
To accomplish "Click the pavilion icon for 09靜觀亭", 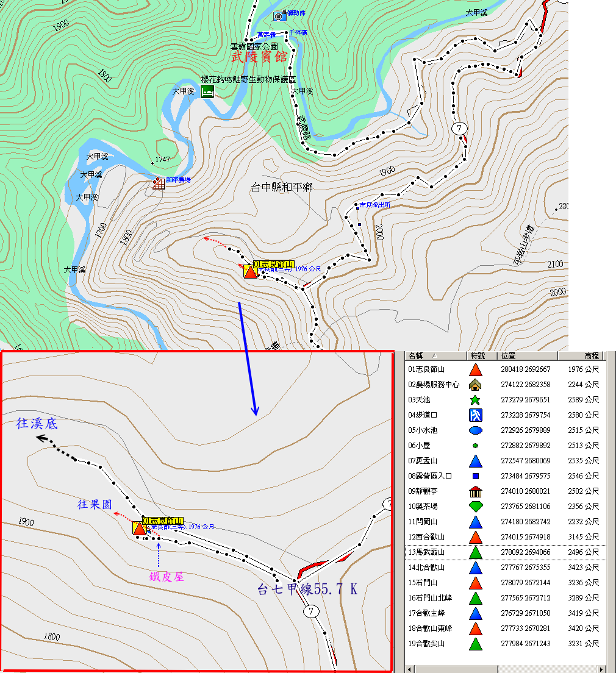I will (476, 491).
